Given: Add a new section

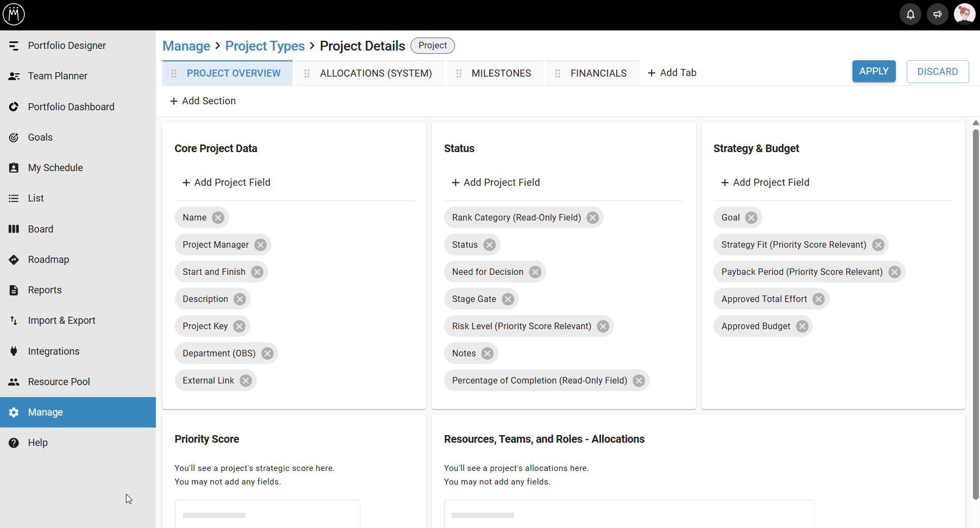Looking at the screenshot, I should click(203, 101).
